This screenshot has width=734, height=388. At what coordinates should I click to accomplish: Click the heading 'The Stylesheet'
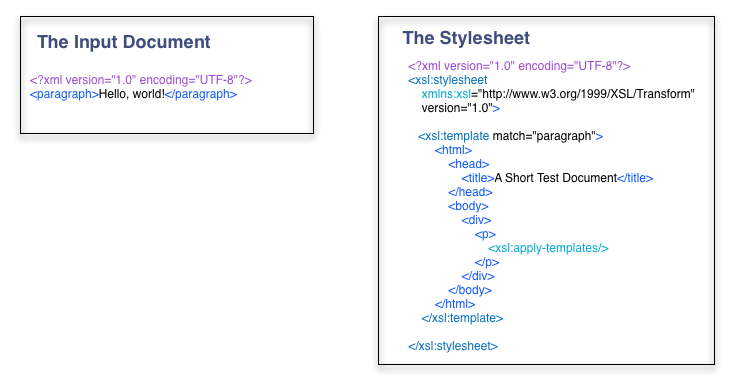click(x=466, y=38)
